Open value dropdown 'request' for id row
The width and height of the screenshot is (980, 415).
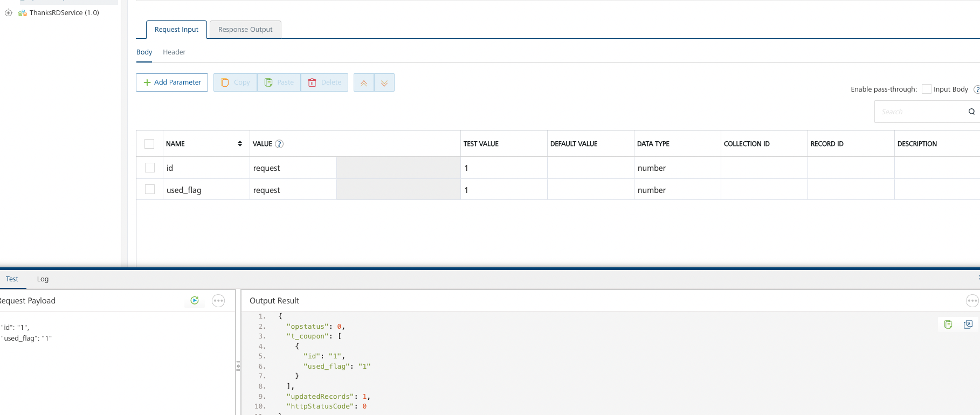(x=293, y=168)
